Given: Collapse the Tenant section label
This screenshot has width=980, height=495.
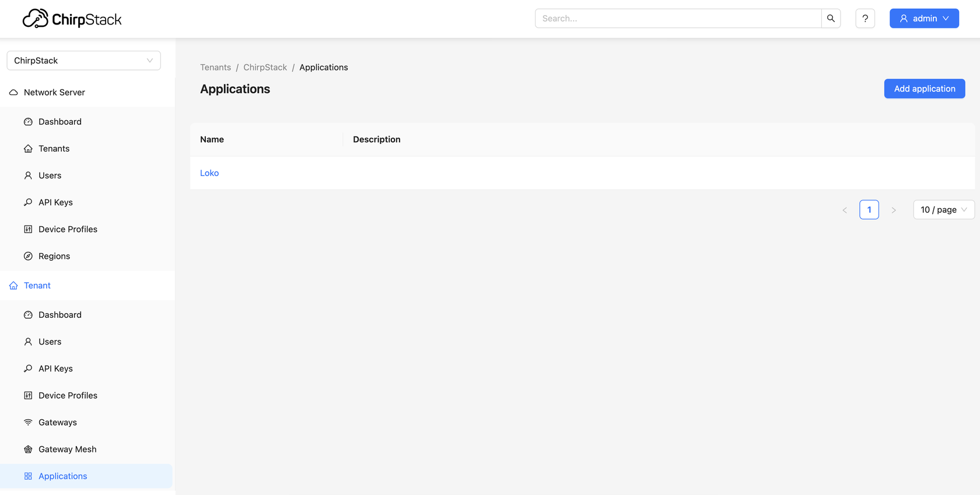Looking at the screenshot, I should pos(37,286).
